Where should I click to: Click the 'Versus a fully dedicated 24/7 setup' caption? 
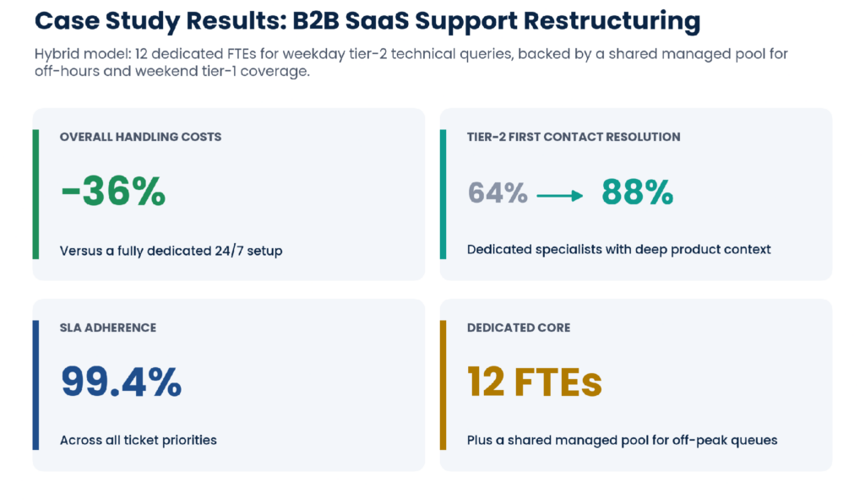[171, 251]
